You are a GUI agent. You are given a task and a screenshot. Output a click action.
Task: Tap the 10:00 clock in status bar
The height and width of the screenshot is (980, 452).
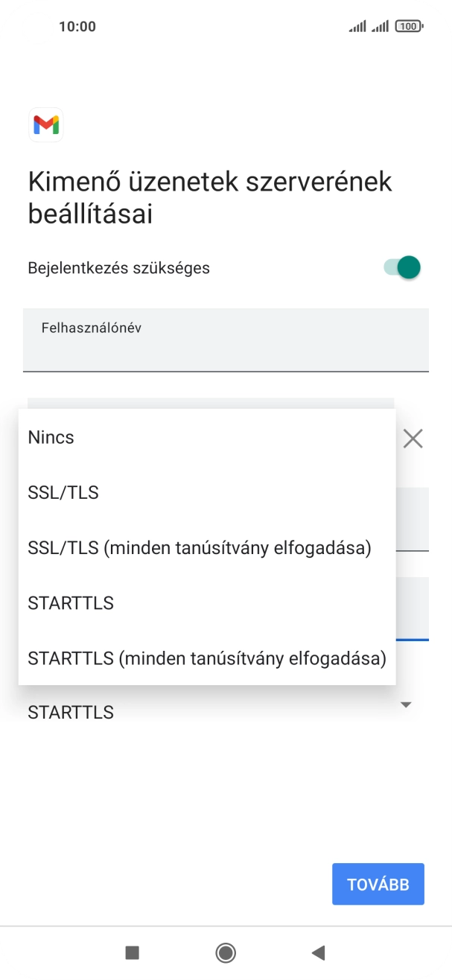point(77,27)
